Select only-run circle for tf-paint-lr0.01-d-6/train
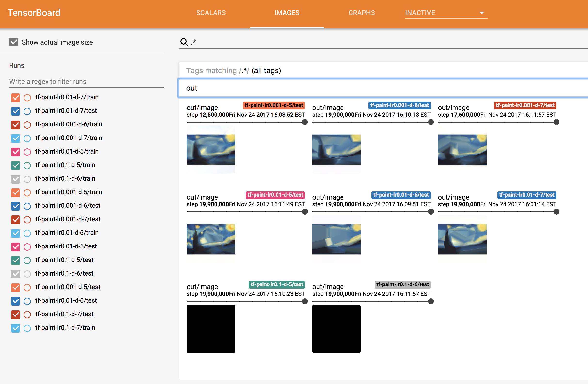The image size is (588, 384). [27, 233]
